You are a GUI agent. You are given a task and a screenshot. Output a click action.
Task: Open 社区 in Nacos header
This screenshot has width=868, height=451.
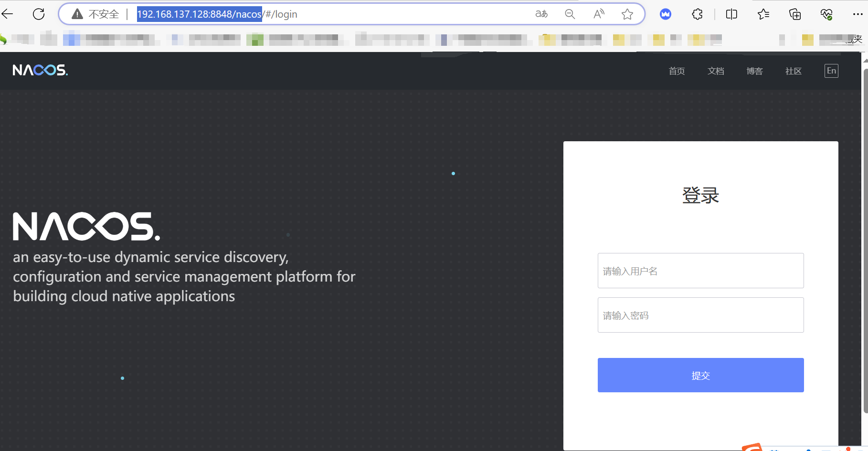point(793,71)
